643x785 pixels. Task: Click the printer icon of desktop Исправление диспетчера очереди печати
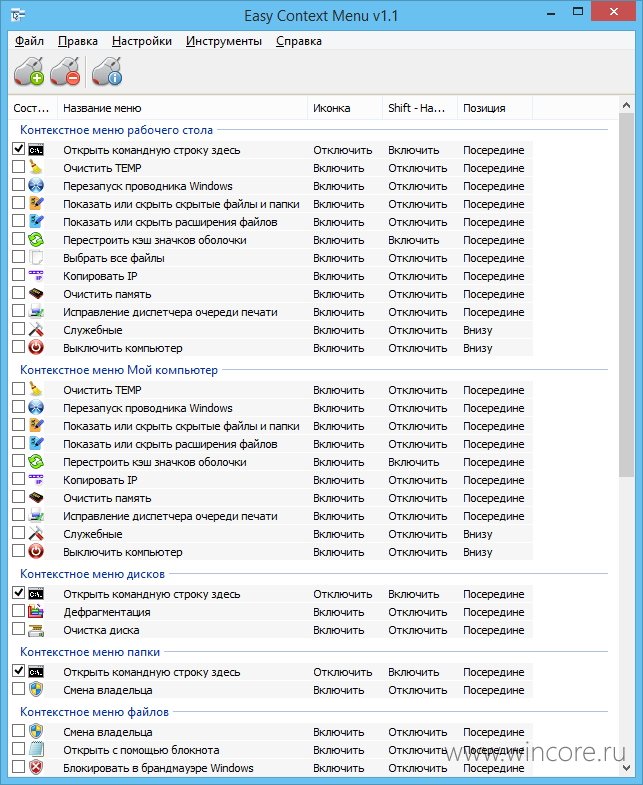[x=36, y=312]
